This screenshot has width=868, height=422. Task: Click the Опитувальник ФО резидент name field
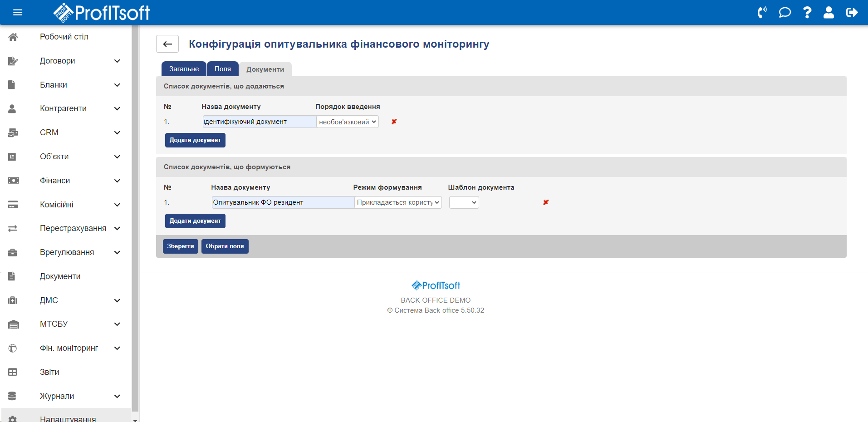point(282,202)
